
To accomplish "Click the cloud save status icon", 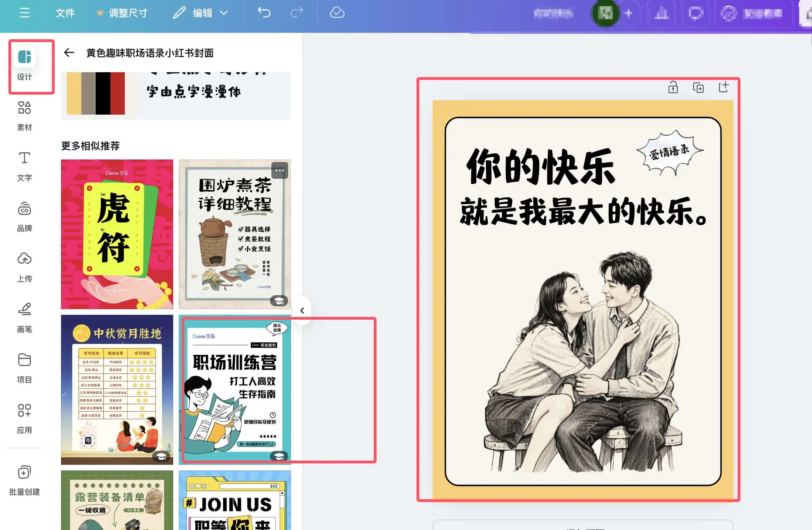I will [x=337, y=13].
